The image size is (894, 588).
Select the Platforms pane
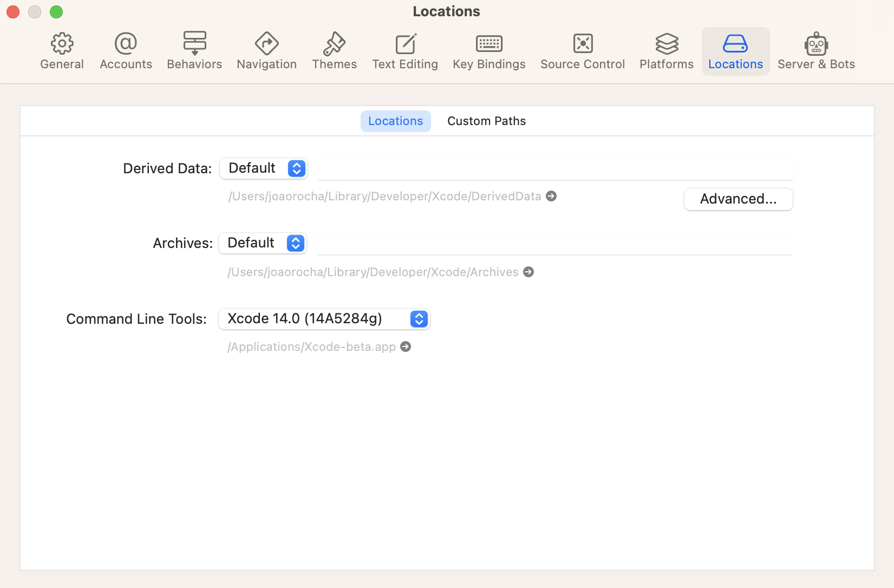point(665,50)
